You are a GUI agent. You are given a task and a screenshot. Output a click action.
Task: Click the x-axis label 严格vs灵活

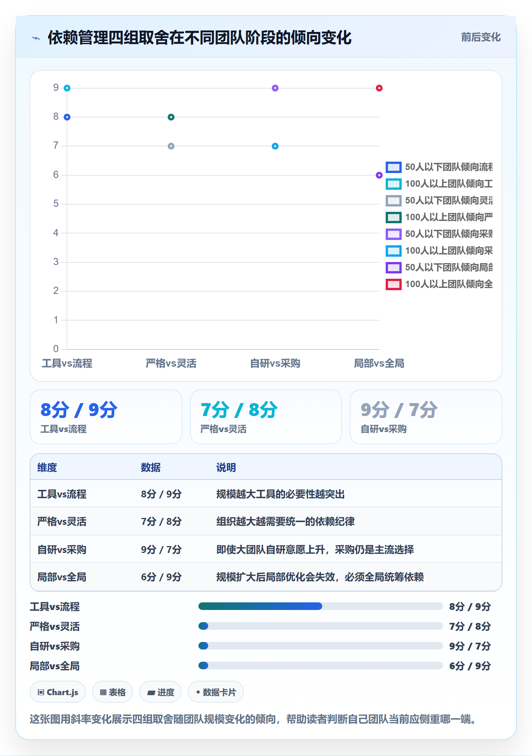point(171,364)
